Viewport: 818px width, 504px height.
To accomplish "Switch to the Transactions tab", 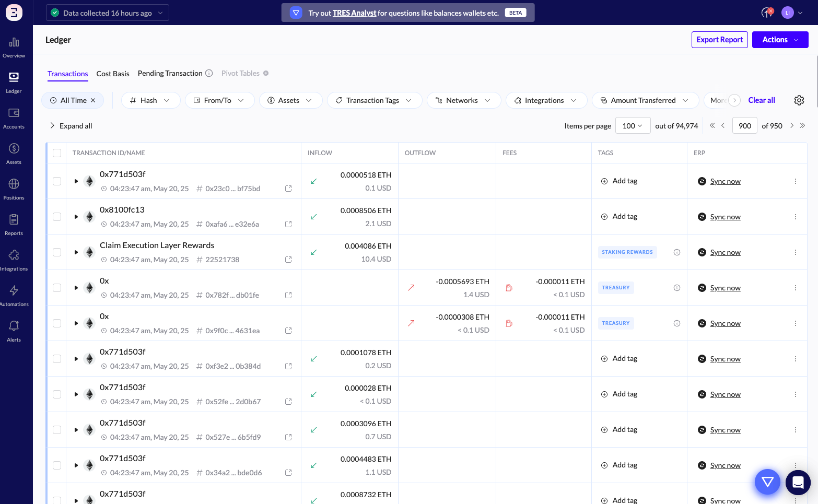I will [x=68, y=74].
